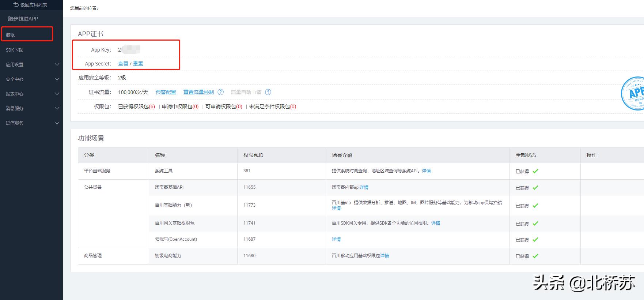The height and width of the screenshot is (300, 644).
Task: Click the APP official certification stamp
Action: coord(633,94)
